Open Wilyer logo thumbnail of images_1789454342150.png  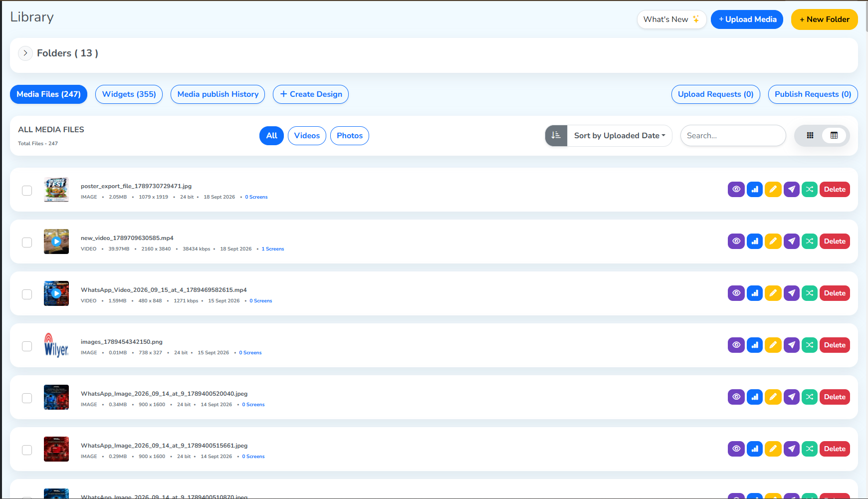click(56, 345)
